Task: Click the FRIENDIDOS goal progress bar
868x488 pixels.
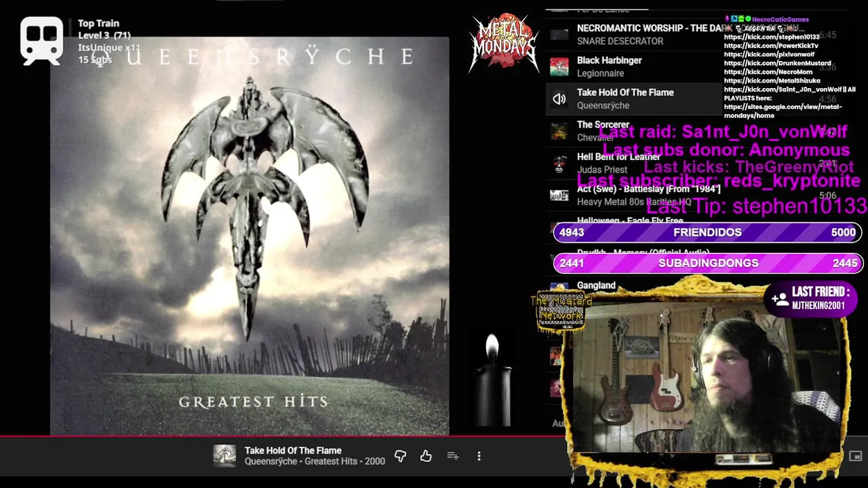Action: coord(707,232)
